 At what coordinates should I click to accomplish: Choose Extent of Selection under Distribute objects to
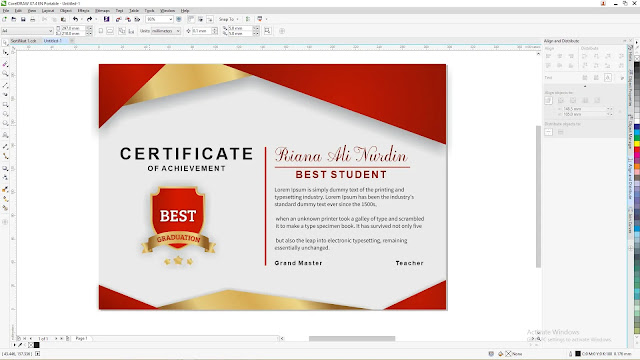coord(549,132)
